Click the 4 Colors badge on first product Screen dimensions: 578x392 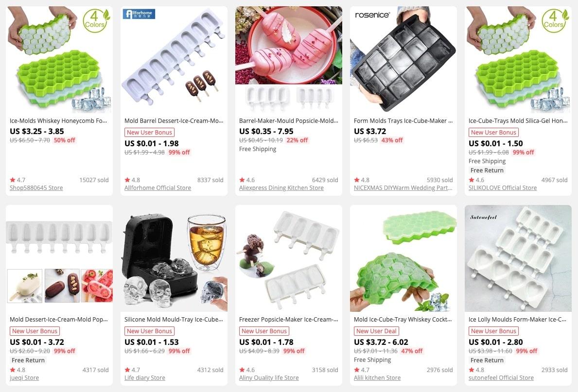coord(95,21)
